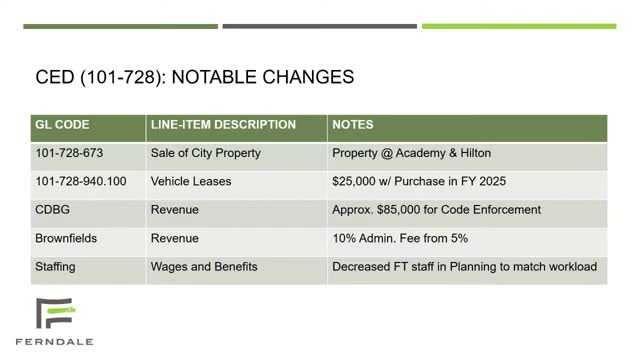Click the Approx. $85,000 for Code Enforcement note
The width and height of the screenshot is (640, 360).
point(436,210)
